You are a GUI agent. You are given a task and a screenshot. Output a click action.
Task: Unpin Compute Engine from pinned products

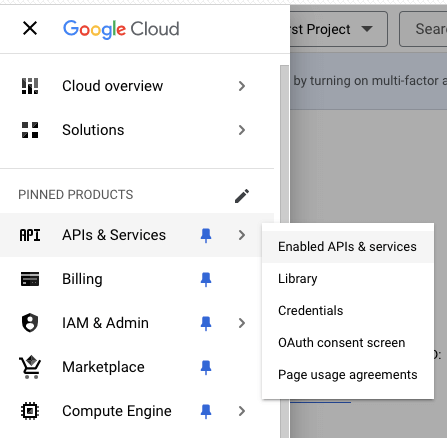(x=206, y=411)
